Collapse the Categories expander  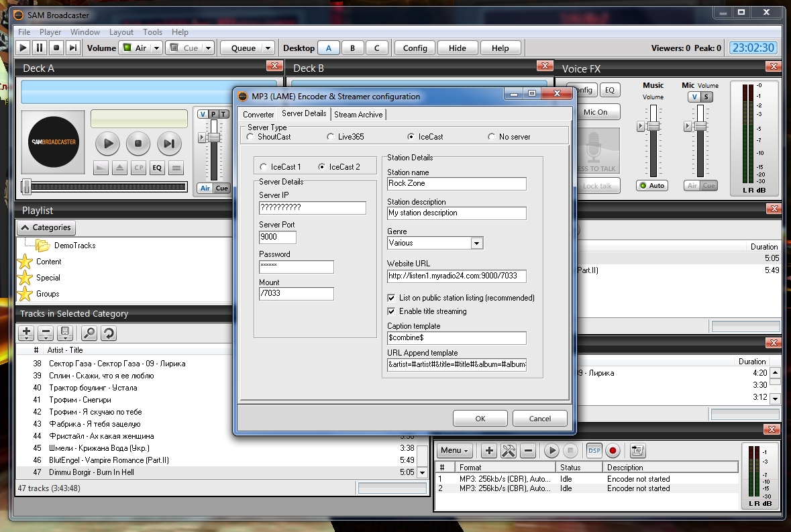(46, 227)
